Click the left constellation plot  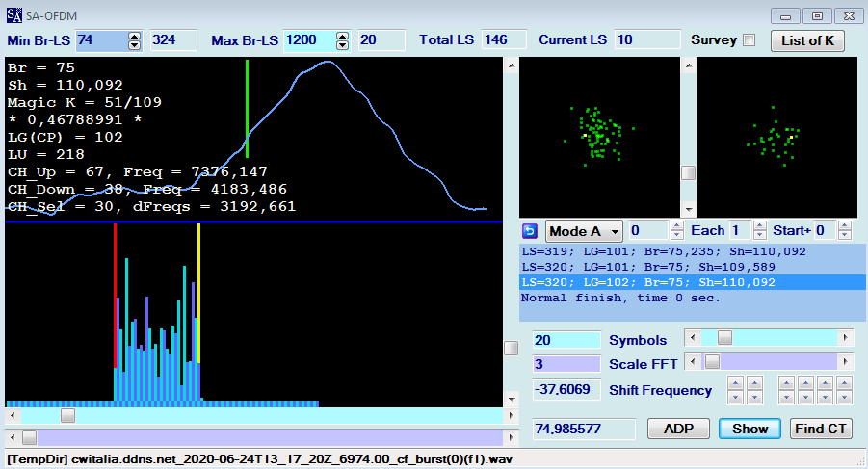[x=599, y=137]
